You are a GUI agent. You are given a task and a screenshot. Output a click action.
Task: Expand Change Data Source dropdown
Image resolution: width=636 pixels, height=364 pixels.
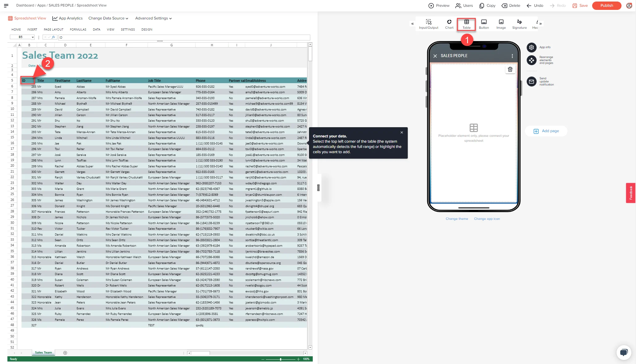tap(108, 18)
